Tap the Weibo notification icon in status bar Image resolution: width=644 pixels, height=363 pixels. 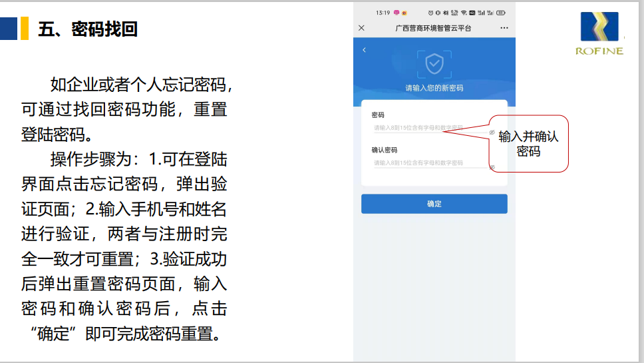click(404, 13)
